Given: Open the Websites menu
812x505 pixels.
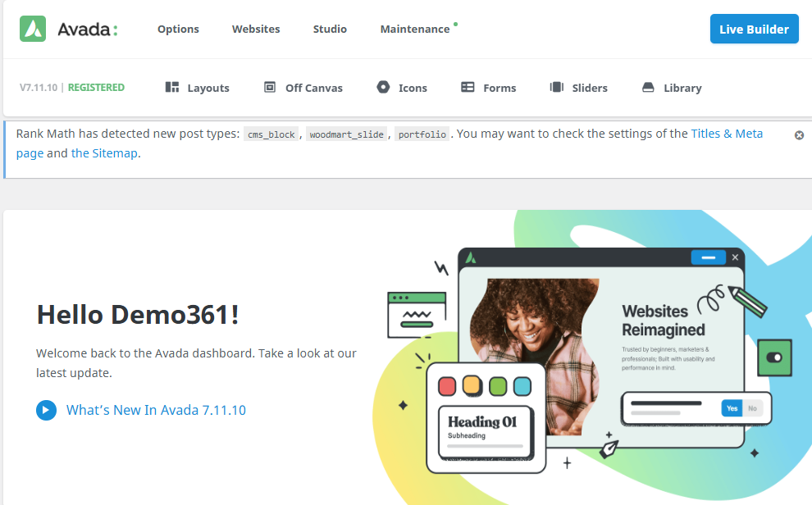Looking at the screenshot, I should click(x=256, y=29).
